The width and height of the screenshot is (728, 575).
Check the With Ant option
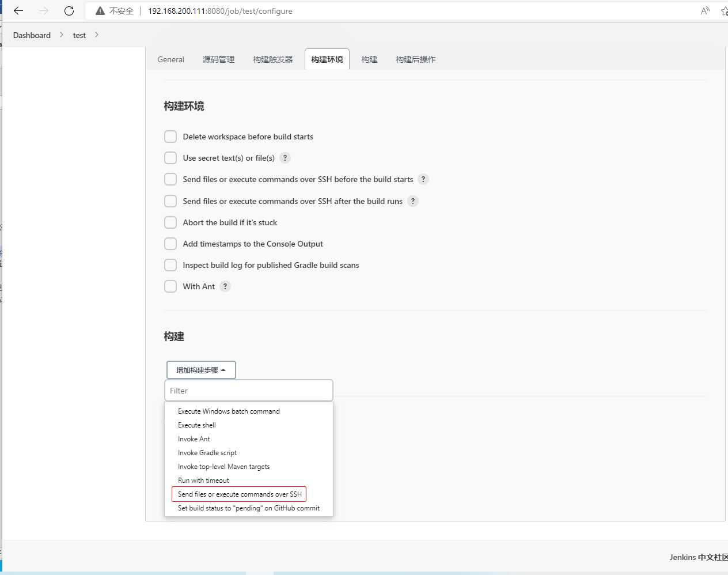(170, 286)
